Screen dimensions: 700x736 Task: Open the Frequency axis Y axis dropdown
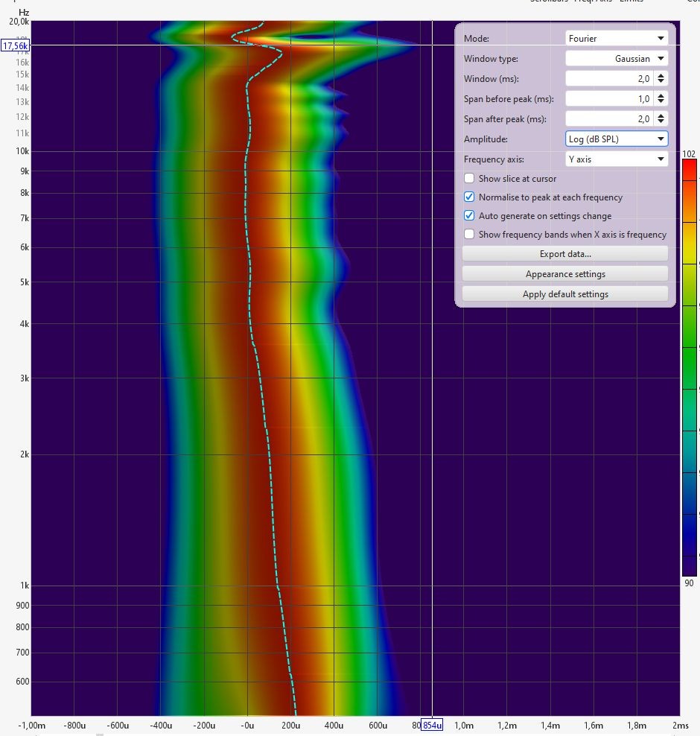[x=617, y=159]
